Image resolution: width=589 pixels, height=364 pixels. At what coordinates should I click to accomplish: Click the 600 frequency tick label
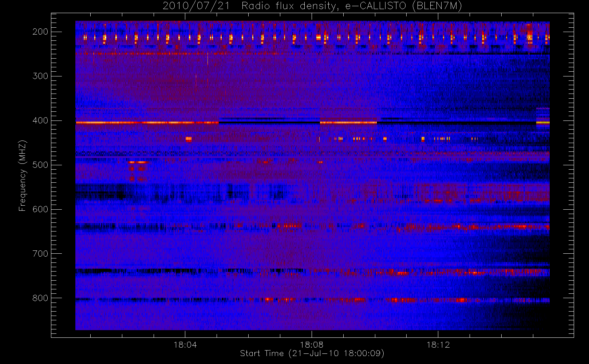(40, 209)
